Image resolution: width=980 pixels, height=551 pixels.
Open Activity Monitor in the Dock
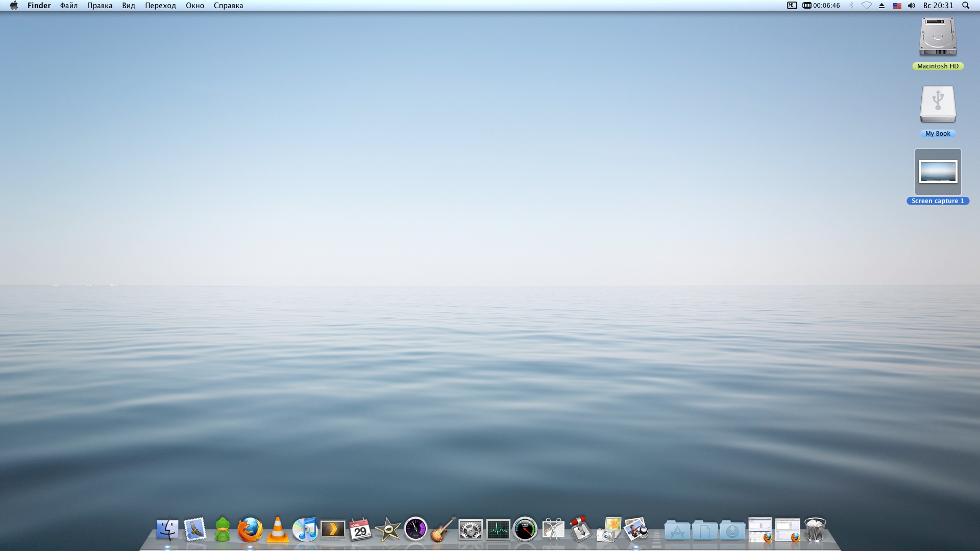[498, 530]
